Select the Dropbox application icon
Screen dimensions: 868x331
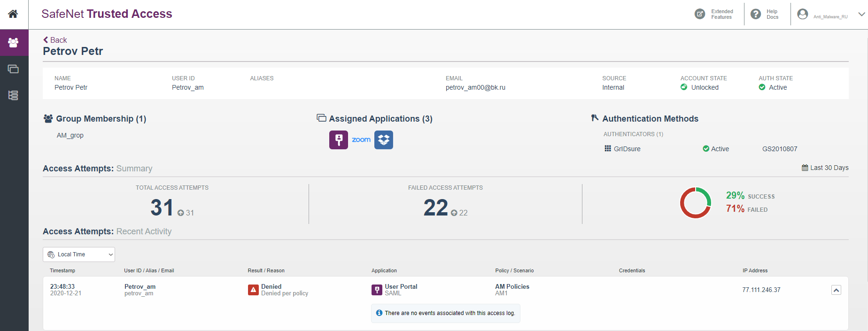(383, 140)
